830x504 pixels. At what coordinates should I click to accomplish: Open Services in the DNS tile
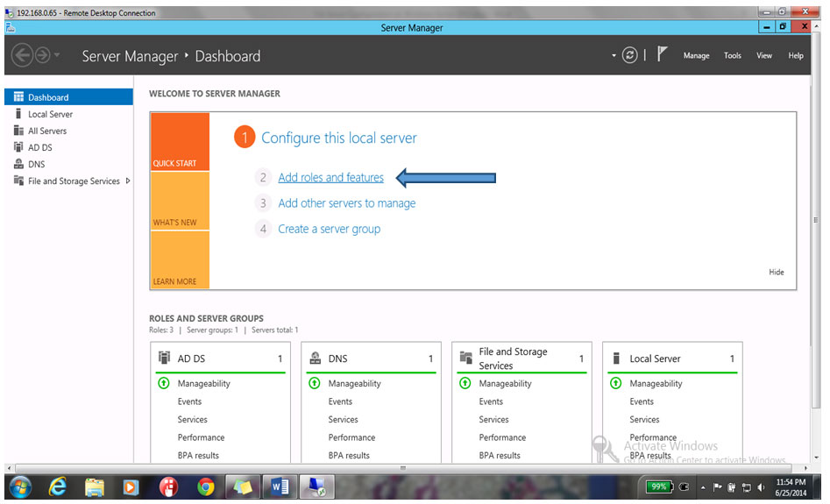(x=343, y=419)
